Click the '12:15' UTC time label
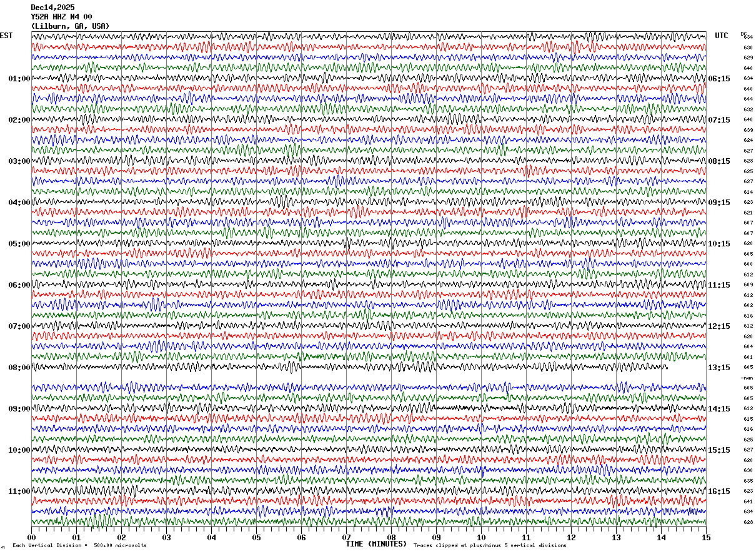Image resolution: width=756 pixels, height=554 pixels. [719, 326]
